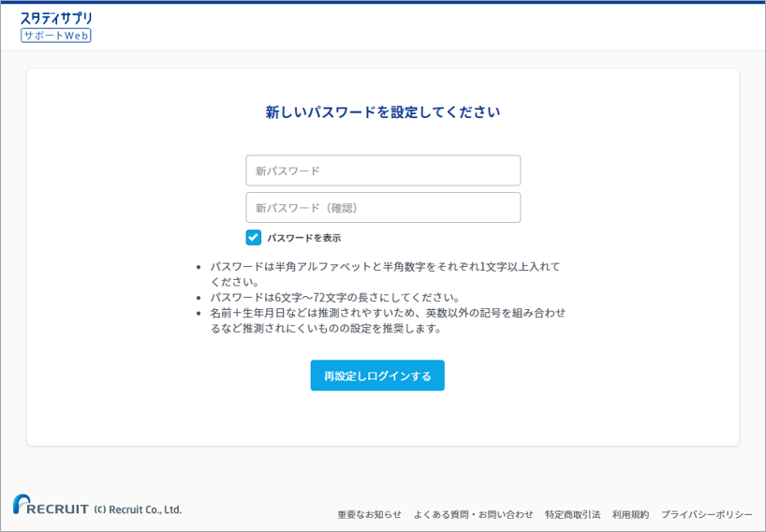
Task: Click the 6文字～72文字 length rule text
Action: click(x=334, y=298)
